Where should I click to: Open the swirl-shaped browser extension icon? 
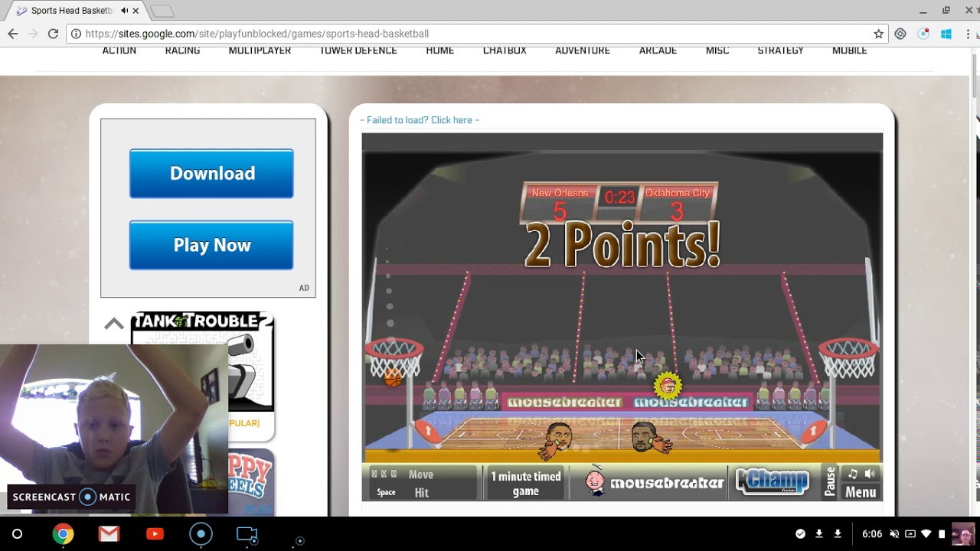point(900,34)
